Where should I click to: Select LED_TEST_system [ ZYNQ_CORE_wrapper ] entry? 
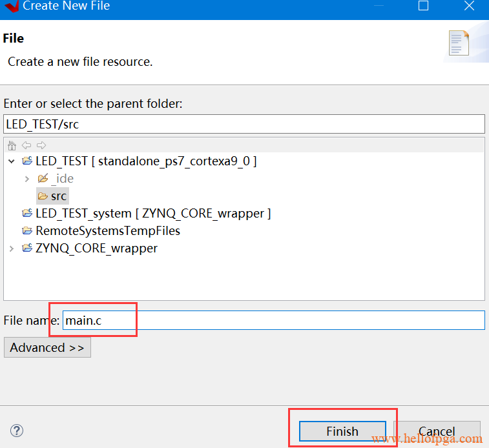click(146, 214)
